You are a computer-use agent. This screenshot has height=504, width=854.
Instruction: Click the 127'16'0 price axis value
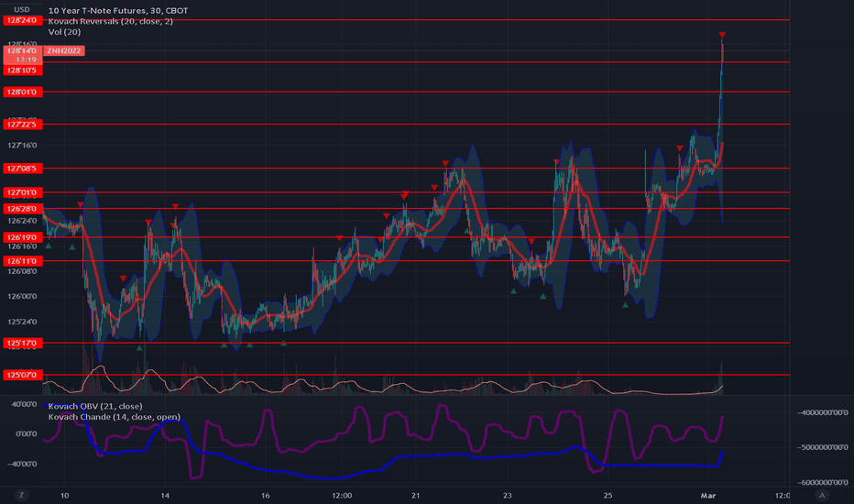pos(22,145)
